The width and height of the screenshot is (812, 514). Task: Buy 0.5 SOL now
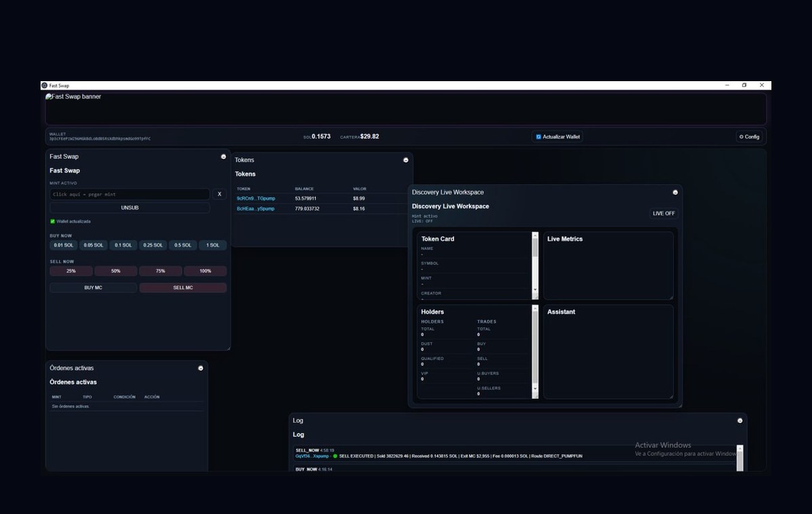click(x=183, y=245)
